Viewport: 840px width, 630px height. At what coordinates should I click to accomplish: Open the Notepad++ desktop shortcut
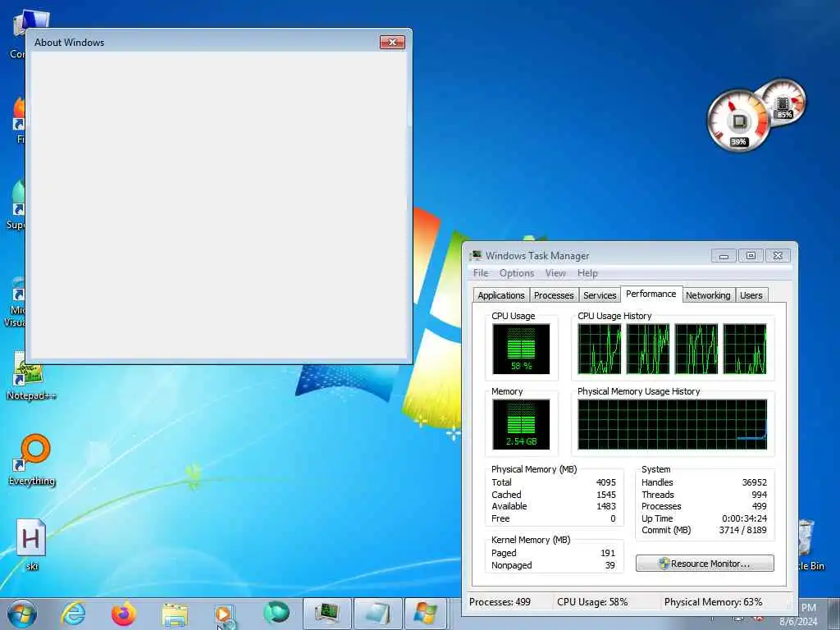tap(30, 376)
